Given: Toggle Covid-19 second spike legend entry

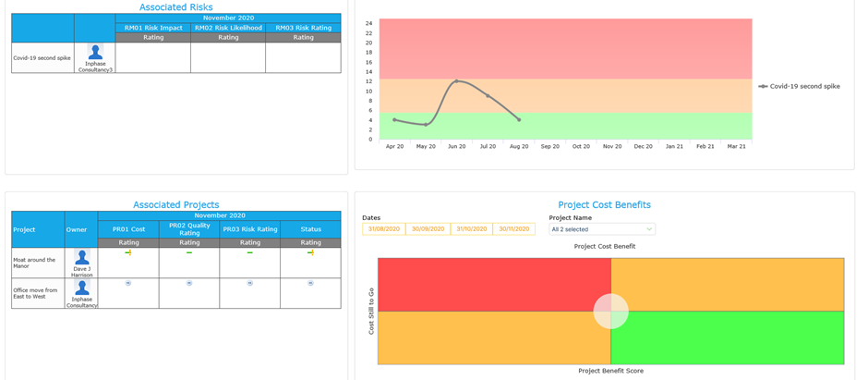Looking at the screenshot, I should 800,86.
